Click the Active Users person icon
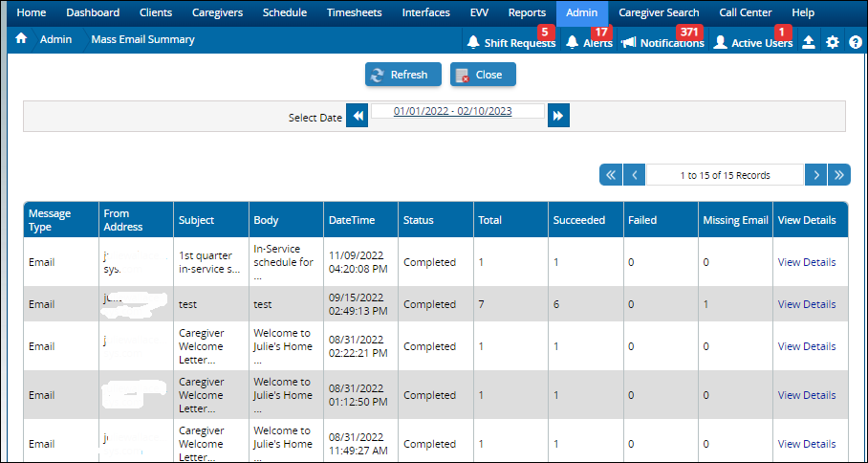This screenshot has width=868, height=463. point(720,43)
